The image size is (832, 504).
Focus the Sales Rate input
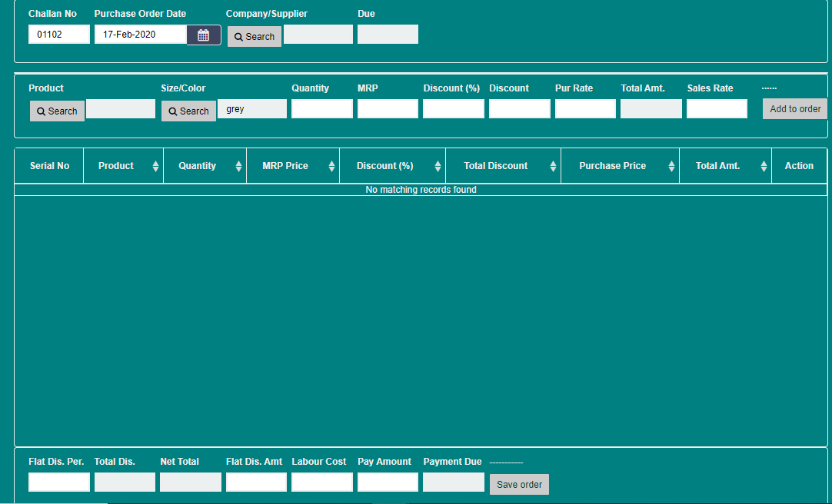click(717, 109)
